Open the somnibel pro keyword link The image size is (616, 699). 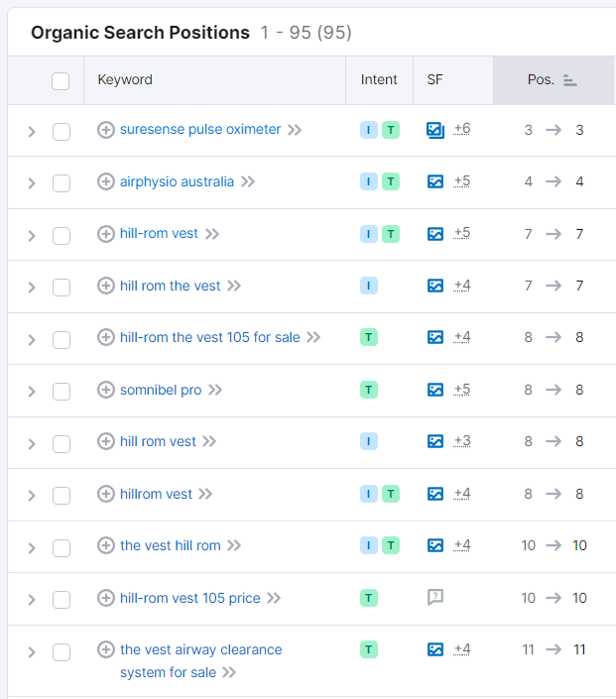[161, 390]
